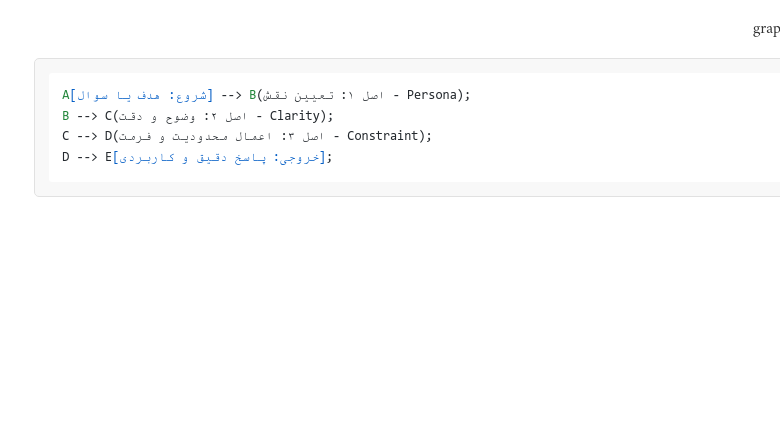This screenshot has height=441, width=780.
Task: Click the "-->" arrow after C on line three
Action: (x=87, y=136)
